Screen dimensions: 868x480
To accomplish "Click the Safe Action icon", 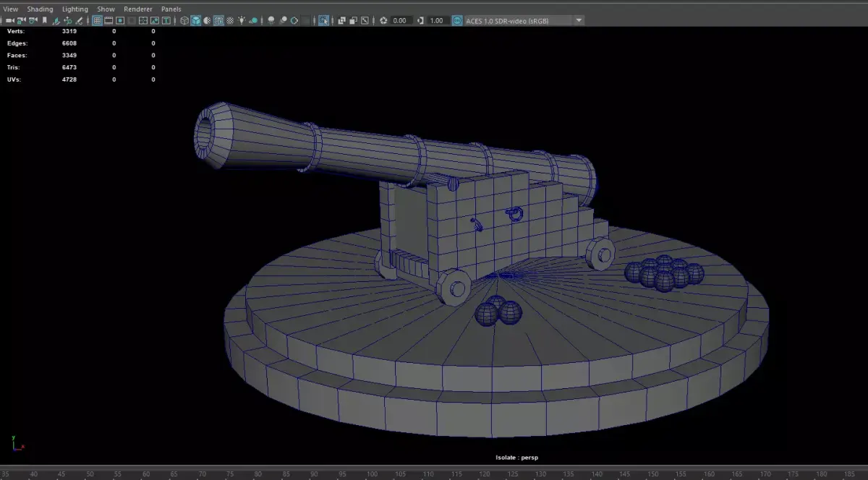I will pyautogui.click(x=154, y=20).
